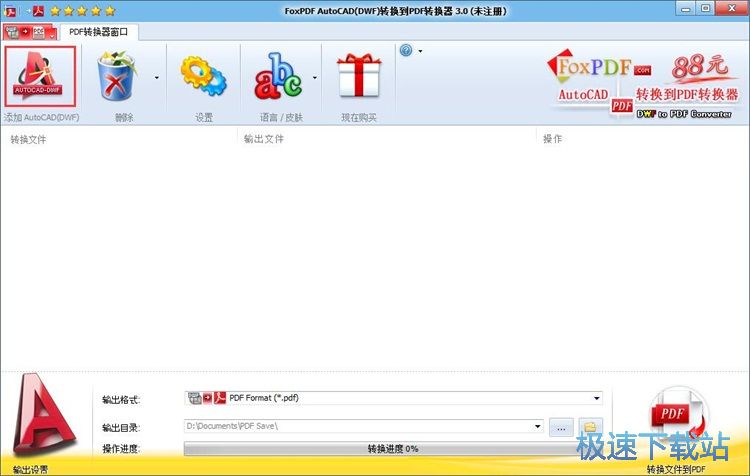The width and height of the screenshot is (750, 476).
Task: Click the blue help question mark icon
Action: pyautogui.click(x=406, y=50)
